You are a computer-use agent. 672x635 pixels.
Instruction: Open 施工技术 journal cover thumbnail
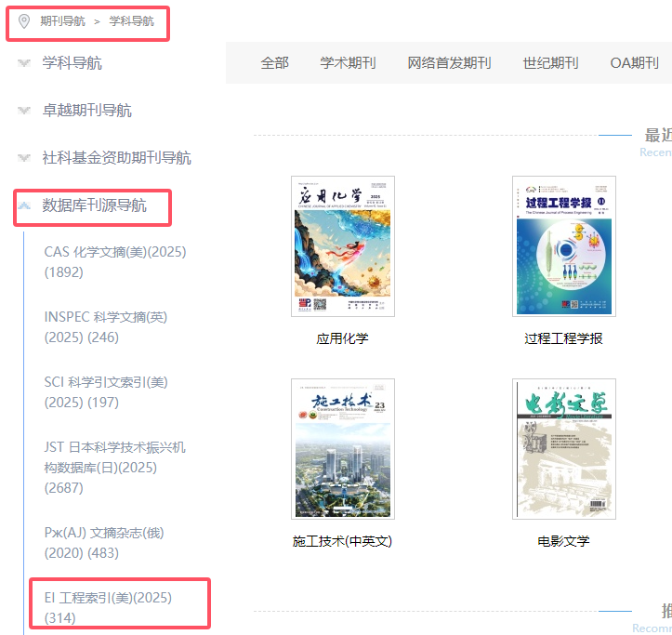(x=343, y=449)
